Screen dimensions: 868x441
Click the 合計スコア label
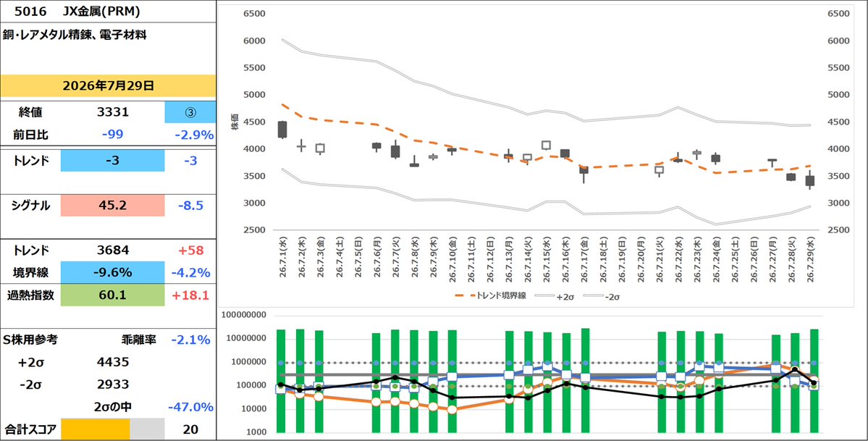(x=30, y=429)
